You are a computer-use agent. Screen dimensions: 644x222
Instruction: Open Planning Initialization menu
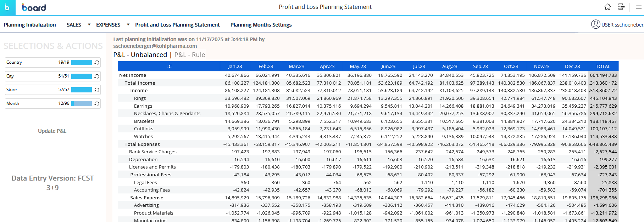[30, 25]
